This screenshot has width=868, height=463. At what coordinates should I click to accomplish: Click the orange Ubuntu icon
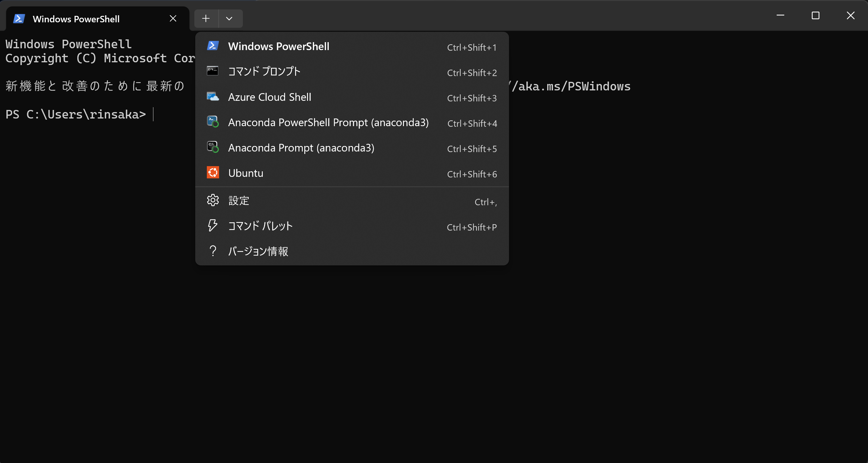point(213,173)
